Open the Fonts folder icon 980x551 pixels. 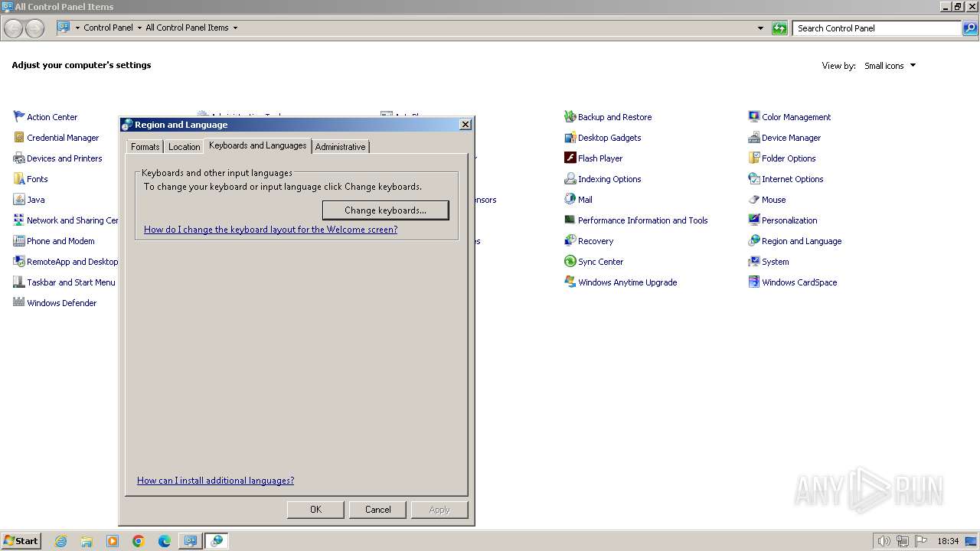(19, 179)
